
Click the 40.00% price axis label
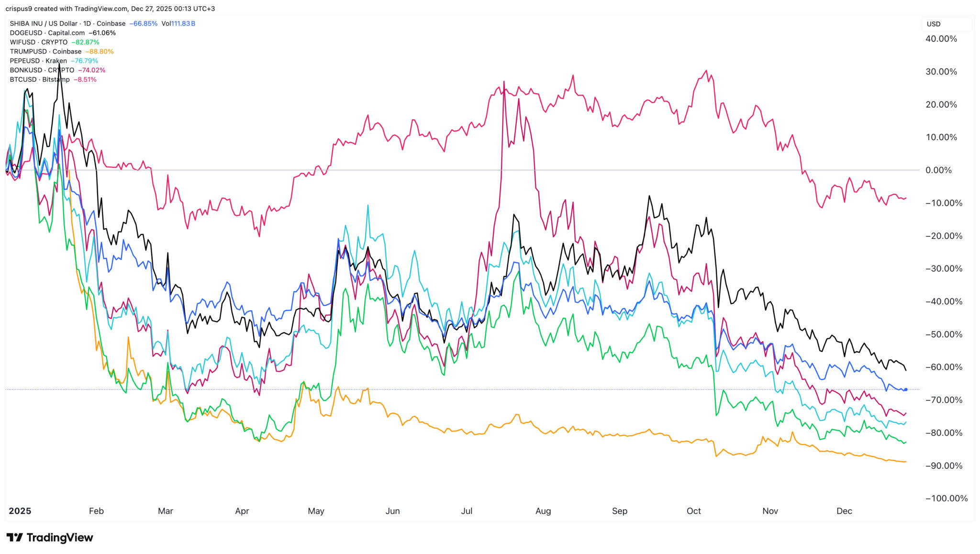click(x=941, y=39)
